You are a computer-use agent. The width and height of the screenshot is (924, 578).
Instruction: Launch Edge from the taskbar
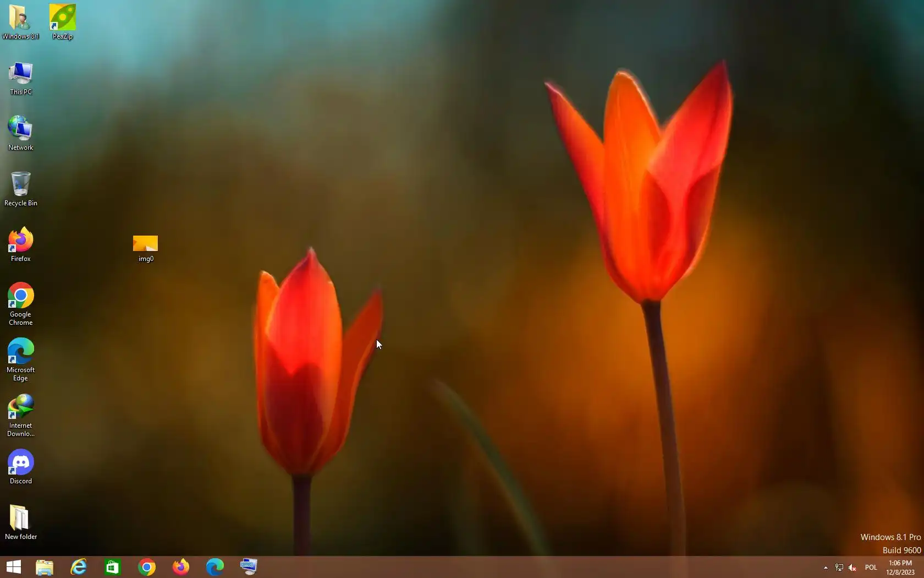click(215, 567)
